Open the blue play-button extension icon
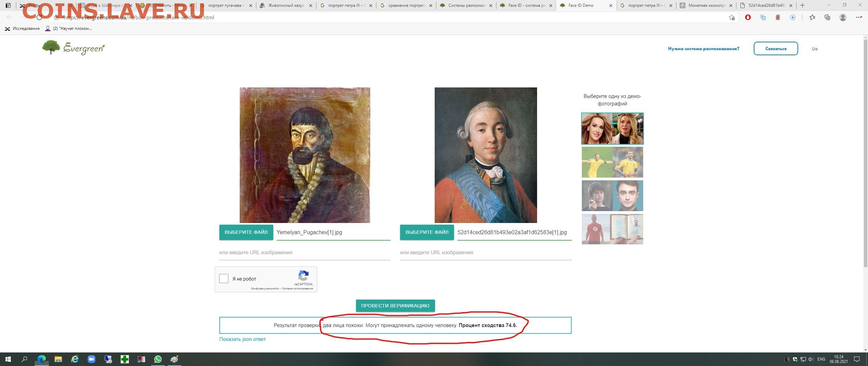This screenshot has width=868, height=366. pos(793,17)
